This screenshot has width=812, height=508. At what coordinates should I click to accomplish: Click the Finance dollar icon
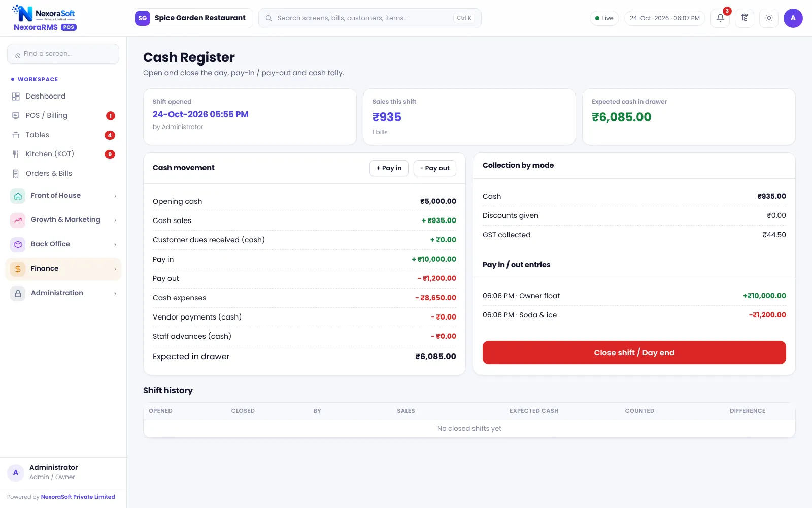click(x=18, y=269)
